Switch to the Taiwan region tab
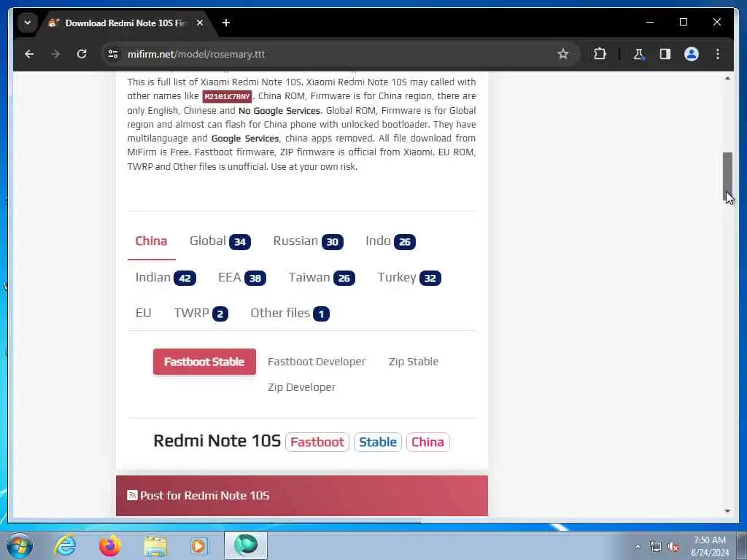The width and height of the screenshot is (747, 560). pos(321,278)
